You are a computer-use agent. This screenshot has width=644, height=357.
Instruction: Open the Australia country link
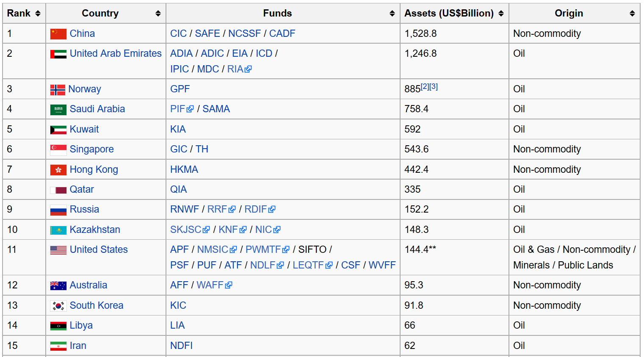coord(88,285)
